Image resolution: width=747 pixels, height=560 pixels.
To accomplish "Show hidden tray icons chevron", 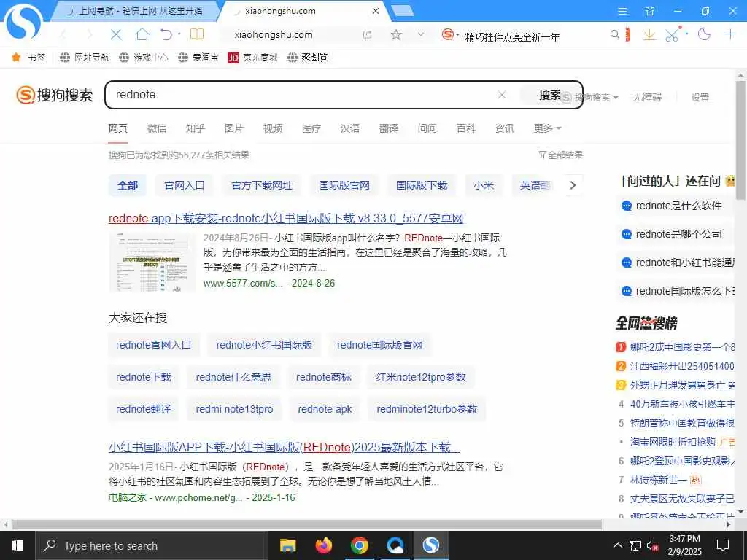I will coord(617,545).
